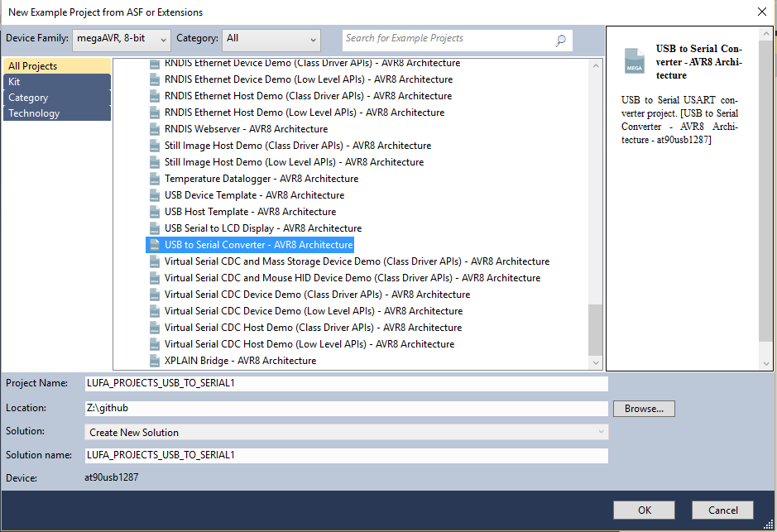Click icon beside Virtual Serial CDC Host Demo (Low Level APIs)
Screen dimensions: 777x532
pyautogui.click(x=155, y=344)
